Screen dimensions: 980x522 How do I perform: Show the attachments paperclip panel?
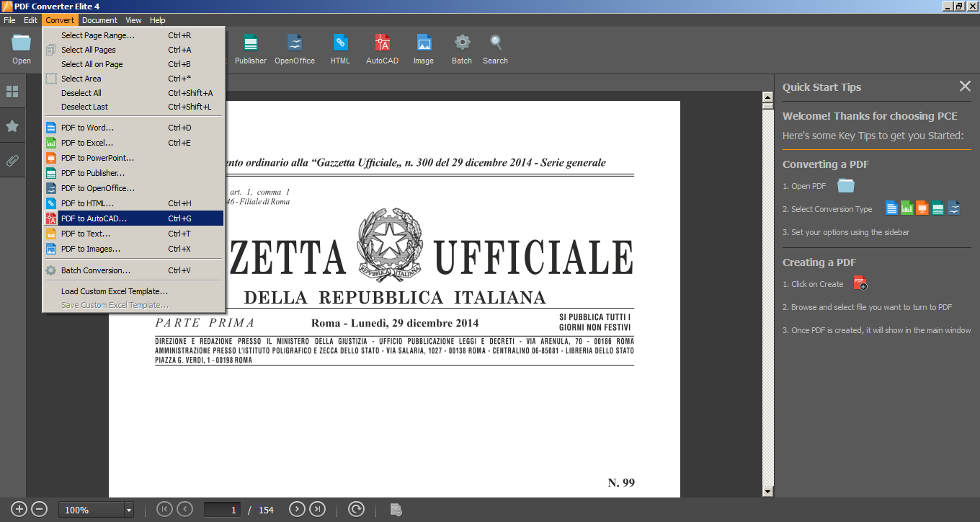[x=12, y=160]
